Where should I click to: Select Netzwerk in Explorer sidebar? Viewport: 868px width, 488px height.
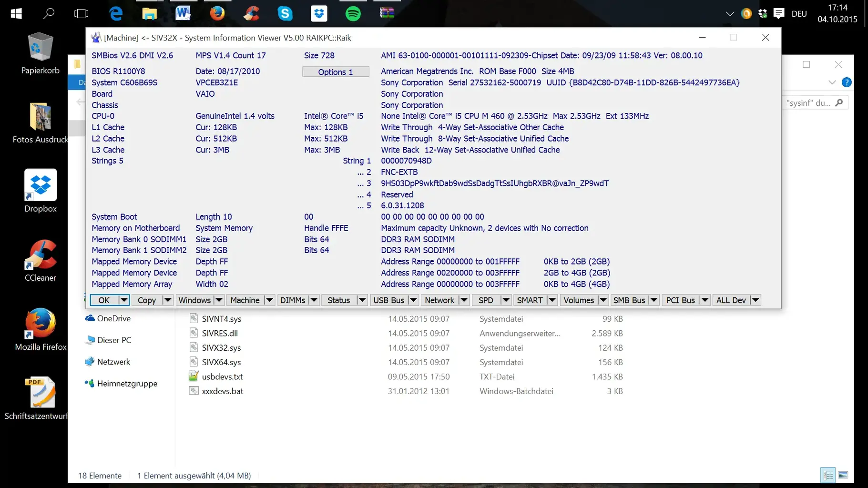click(x=108, y=362)
